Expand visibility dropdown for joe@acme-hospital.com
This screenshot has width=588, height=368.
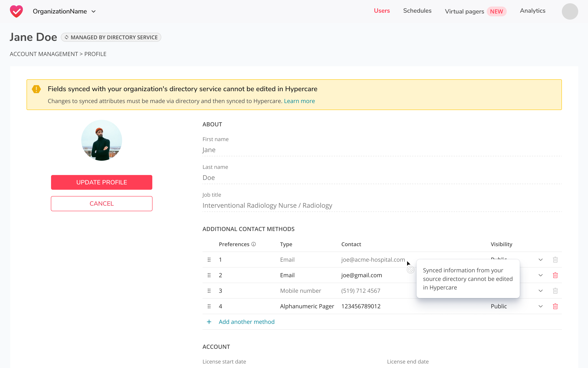[541, 260]
